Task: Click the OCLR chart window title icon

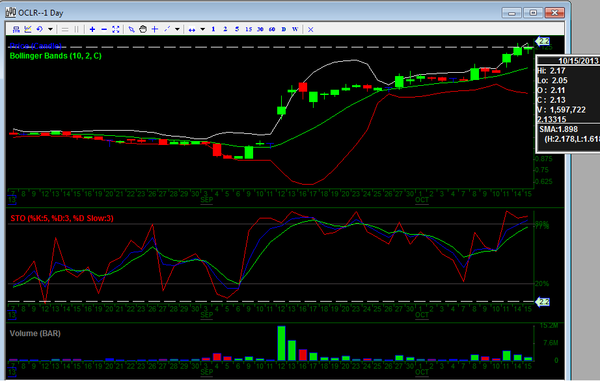Action: [10, 13]
